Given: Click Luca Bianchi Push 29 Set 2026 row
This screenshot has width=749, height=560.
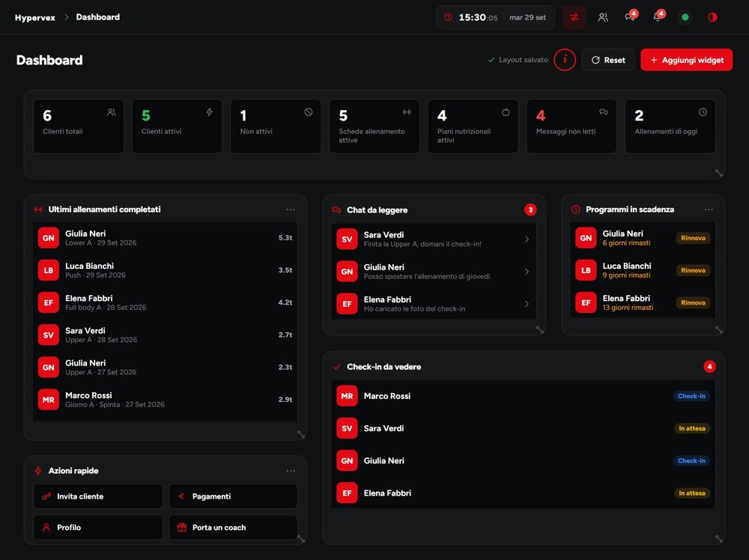Looking at the screenshot, I should click(x=166, y=270).
